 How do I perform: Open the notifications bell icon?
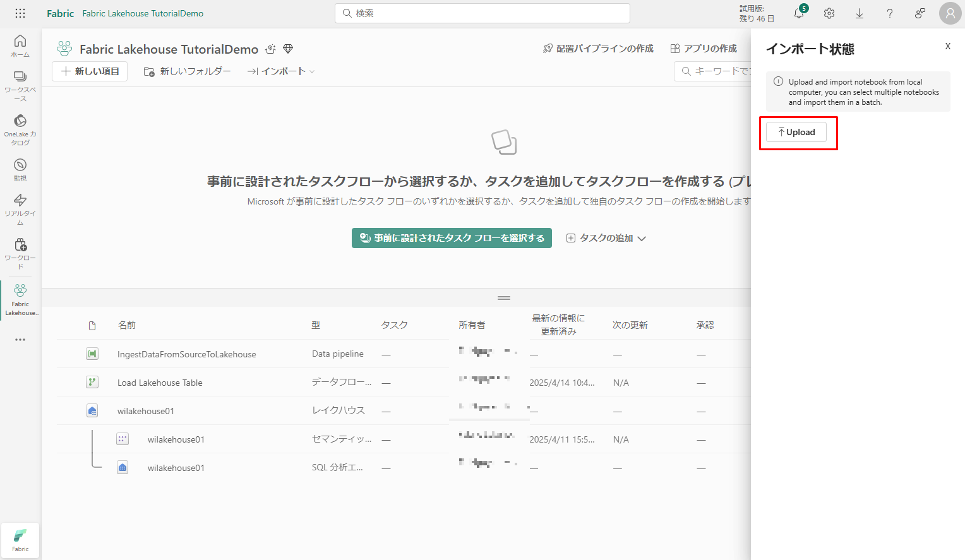799,14
